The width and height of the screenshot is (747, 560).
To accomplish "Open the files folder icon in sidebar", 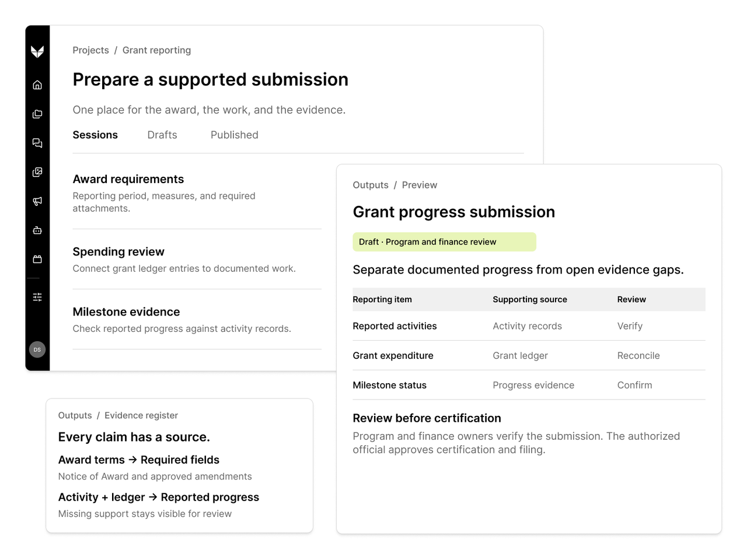I will [x=37, y=114].
